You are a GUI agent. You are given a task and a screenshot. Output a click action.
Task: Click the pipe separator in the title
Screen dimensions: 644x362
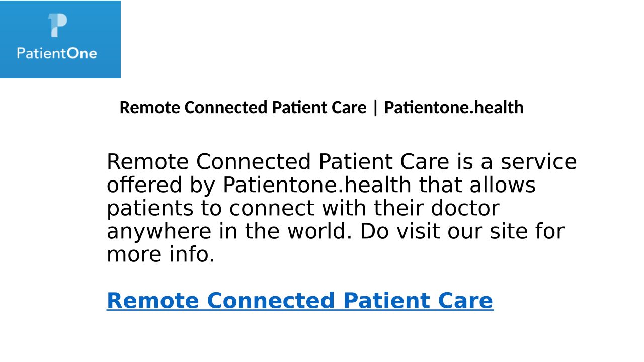[x=375, y=108]
